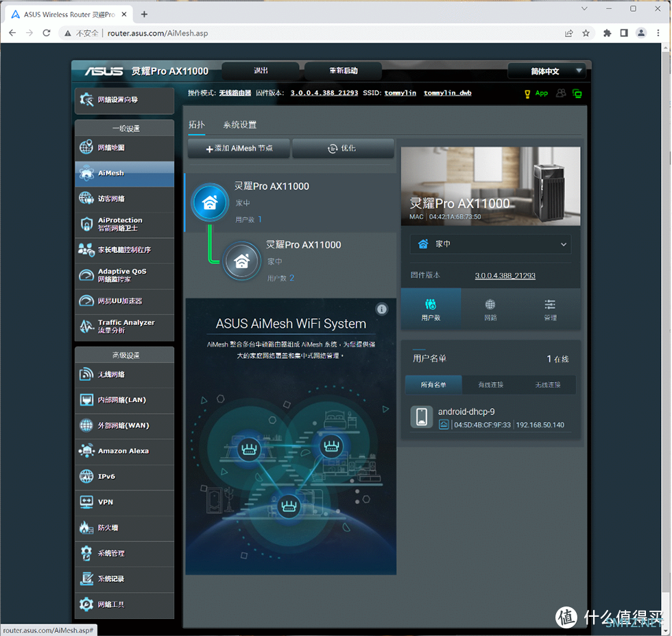Screen dimensions: 672x636
Task: Open the Chrome profile avatar
Action: (x=641, y=33)
